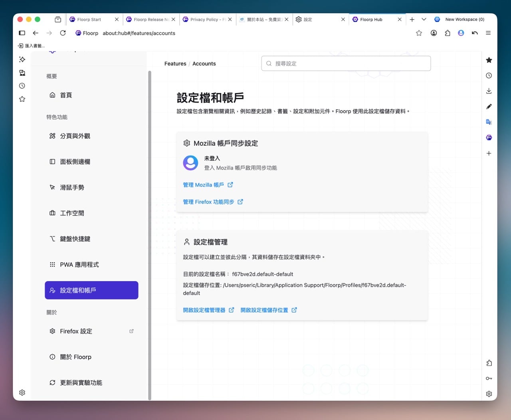Add a new panel with the sidebar plus
This screenshot has width=511, height=420.
489,153
